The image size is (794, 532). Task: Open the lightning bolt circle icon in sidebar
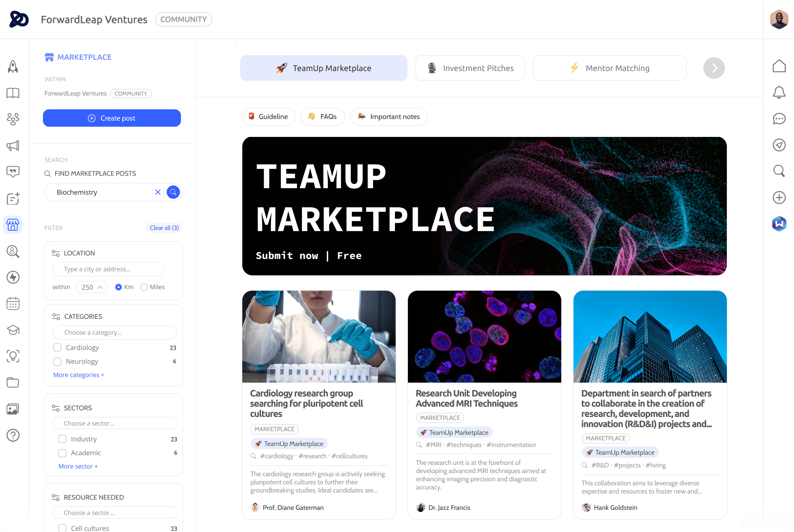tap(13, 277)
